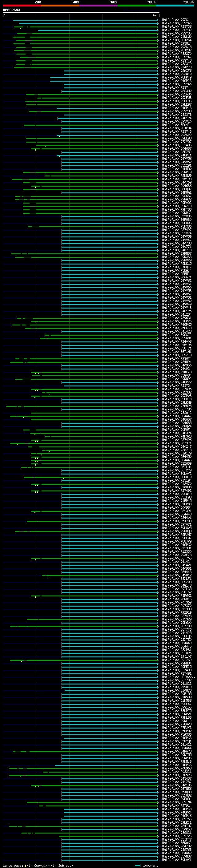Click the green segment of the identity legend
This screenshot has height=868, width=197.
tap(137, 6)
